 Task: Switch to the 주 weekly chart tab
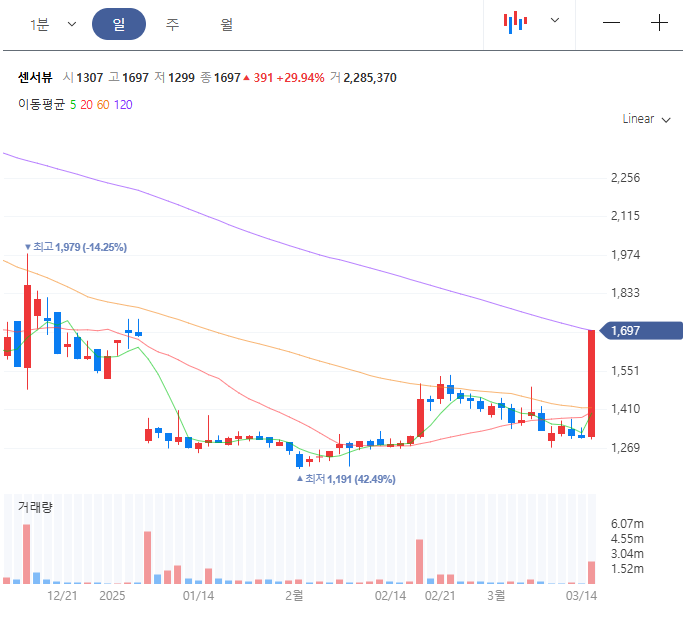pos(172,24)
